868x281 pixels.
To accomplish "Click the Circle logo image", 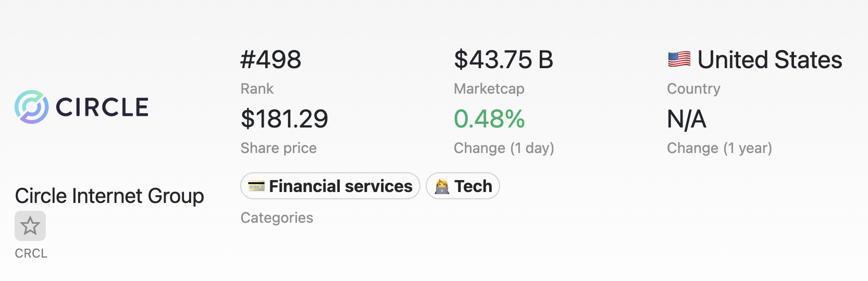I will (x=82, y=107).
